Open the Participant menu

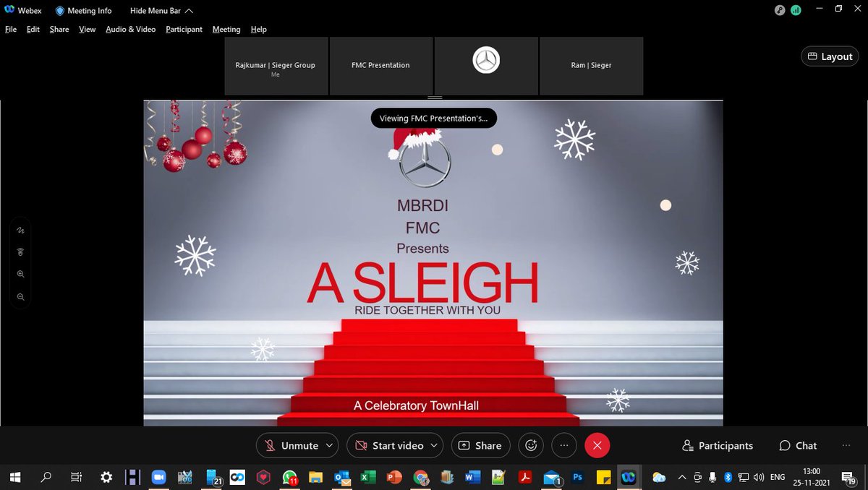(184, 29)
